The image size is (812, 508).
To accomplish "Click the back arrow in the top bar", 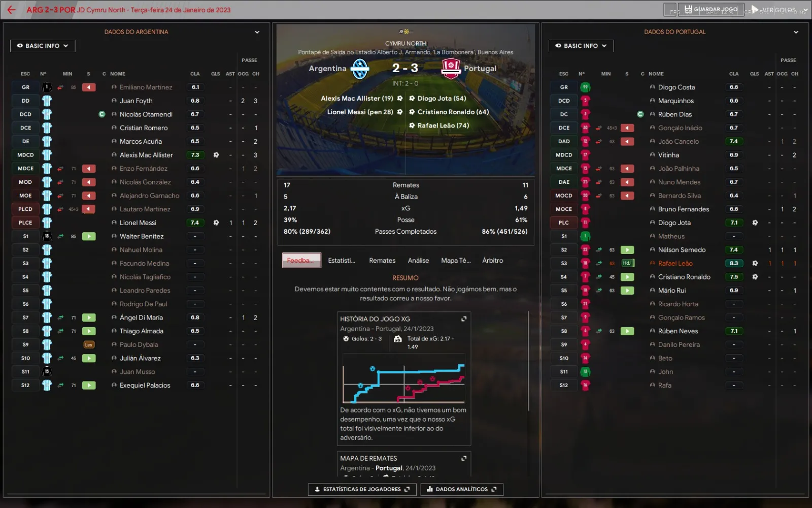I will [x=11, y=10].
